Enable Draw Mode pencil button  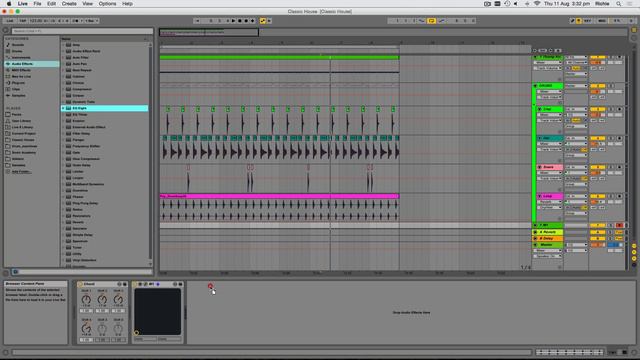tap(572, 21)
